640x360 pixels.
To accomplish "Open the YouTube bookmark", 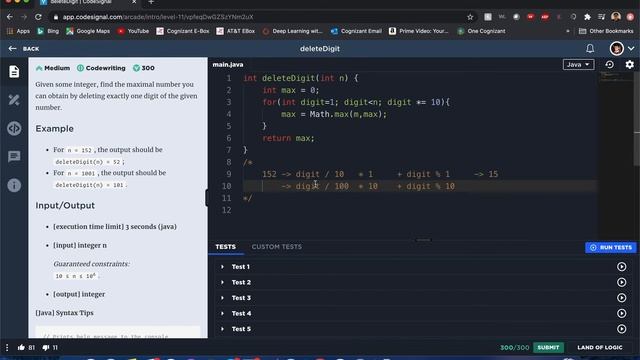I will click(x=133, y=31).
